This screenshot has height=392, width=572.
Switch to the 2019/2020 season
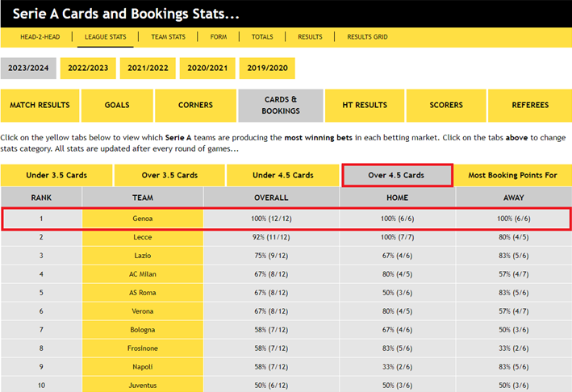point(267,69)
